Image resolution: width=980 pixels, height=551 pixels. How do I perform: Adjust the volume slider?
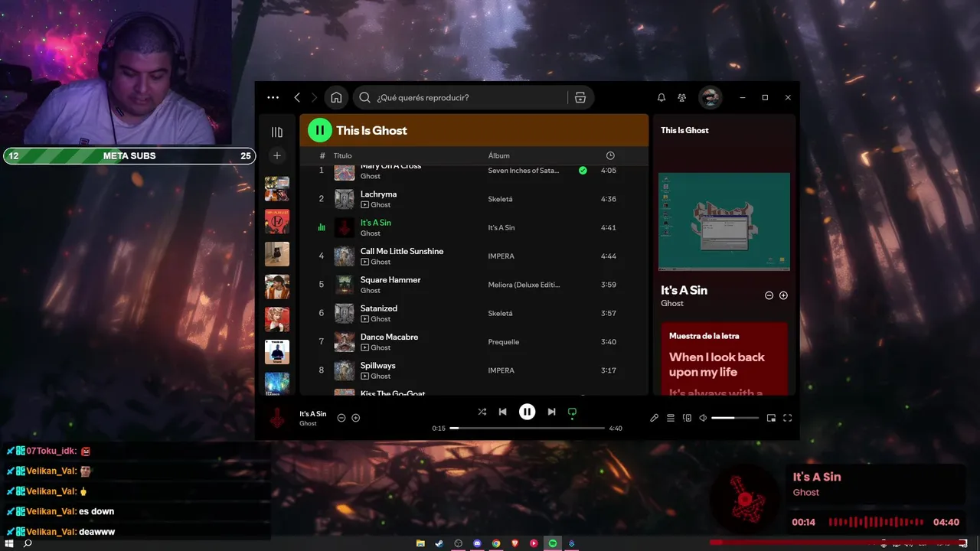(x=735, y=418)
